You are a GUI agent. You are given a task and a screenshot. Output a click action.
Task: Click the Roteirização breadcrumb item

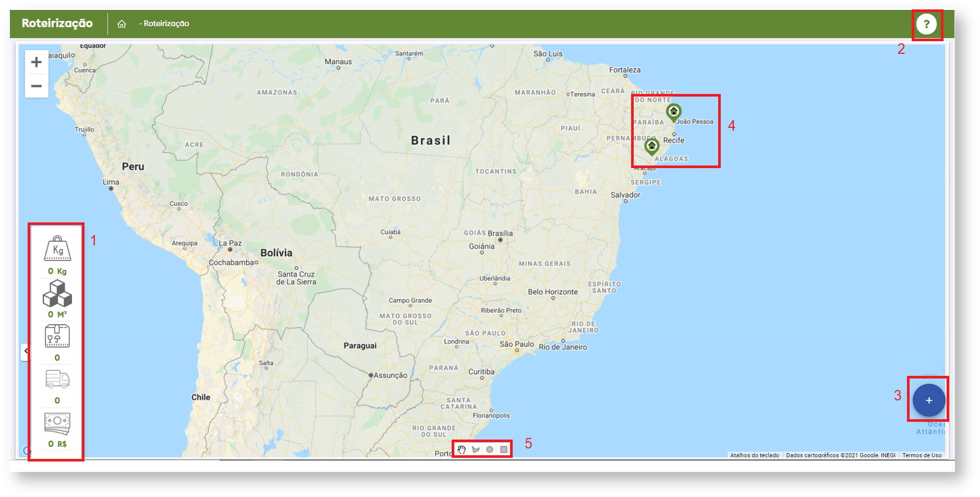pyautogui.click(x=166, y=23)
